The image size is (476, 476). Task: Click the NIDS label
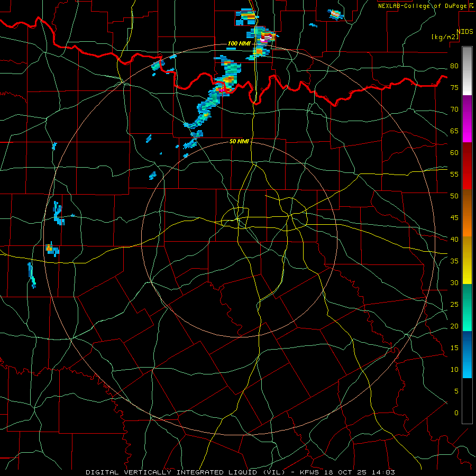[x=465, y=32]
